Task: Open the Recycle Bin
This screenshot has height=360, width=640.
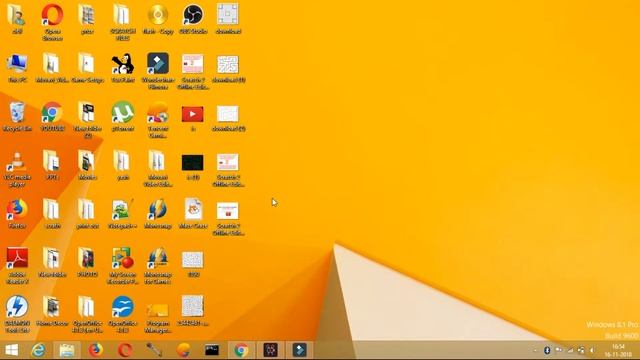Action: tap(17, 112)
